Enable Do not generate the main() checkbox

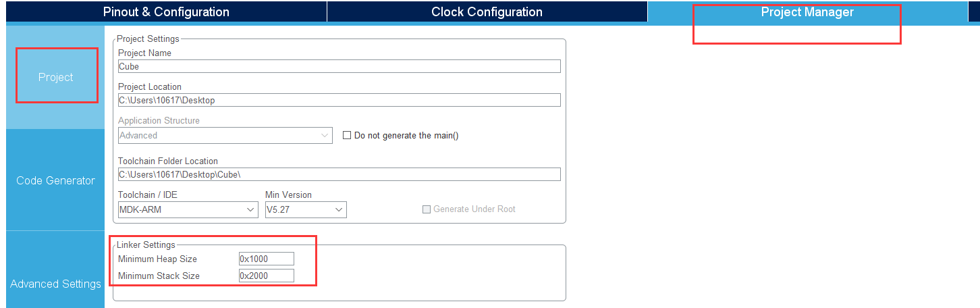pos(347,135)
